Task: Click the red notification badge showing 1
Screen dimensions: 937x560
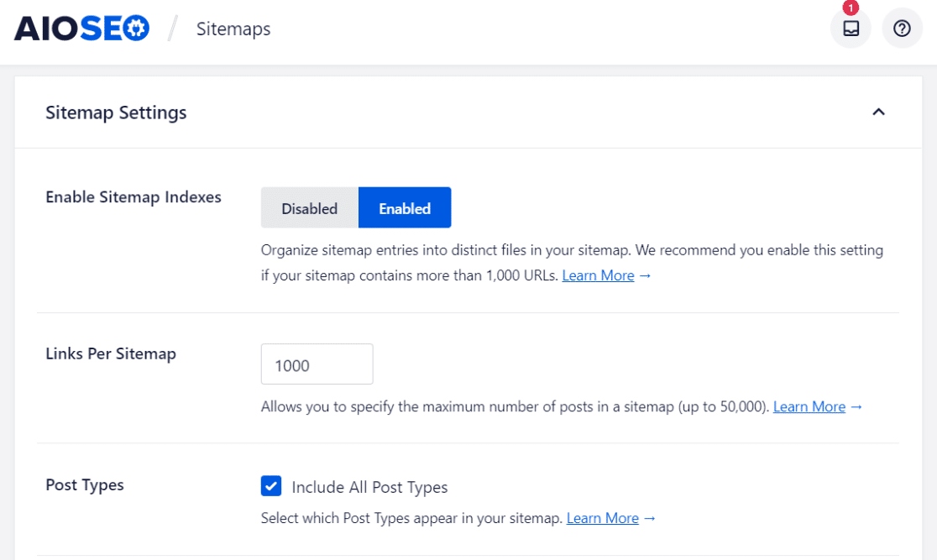Action: click(x=851, y=8)
